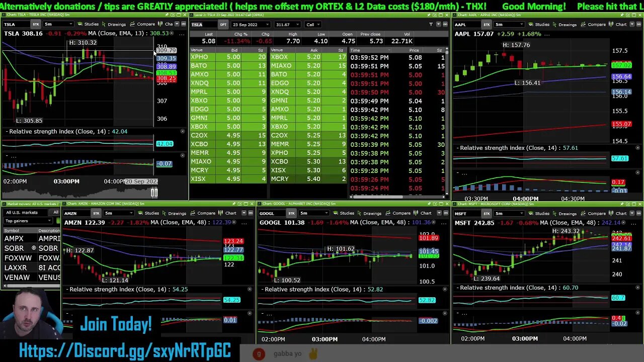
Task: Select AMPX row in Market movers
Action: pos(32,239)
